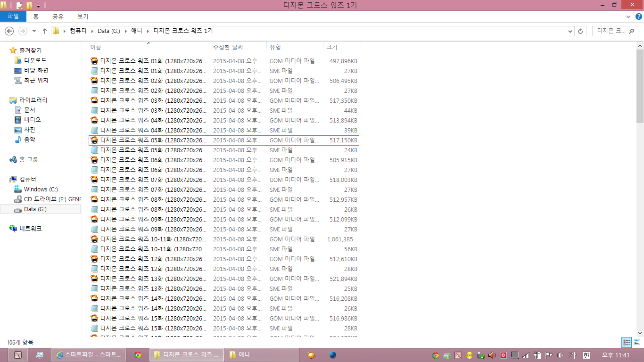
Task: Click the New folder quick access icon
Action: 29,5
